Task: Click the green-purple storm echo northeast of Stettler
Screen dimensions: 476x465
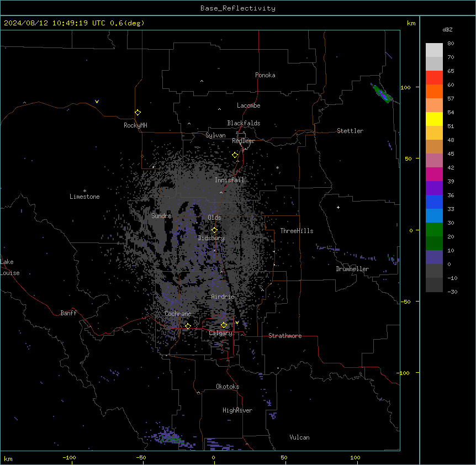Action: (382, 93)
